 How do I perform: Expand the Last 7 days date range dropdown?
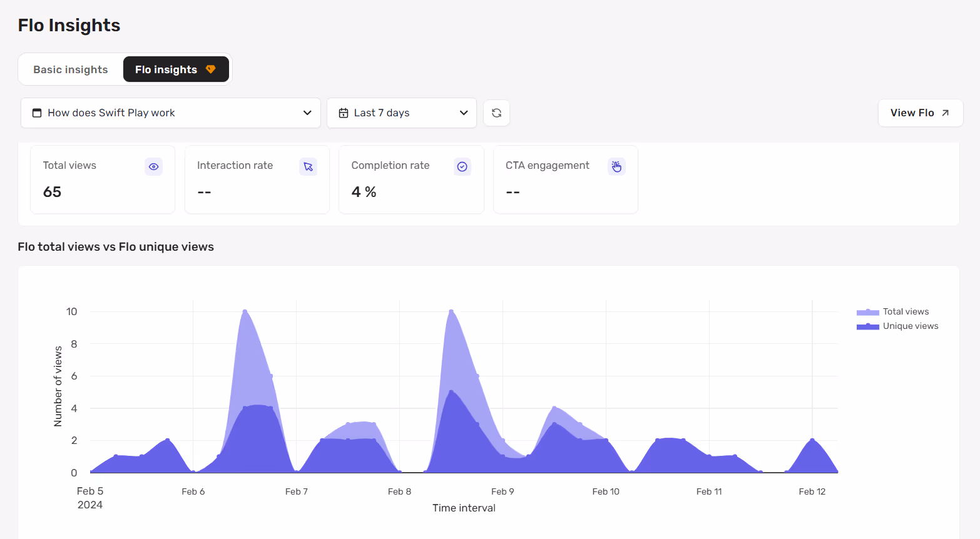pos(402,113)
